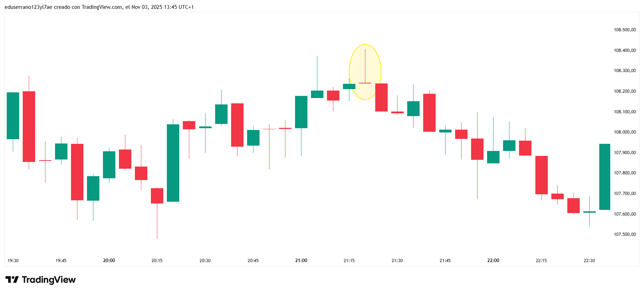Select the 20:00 time axis label
The height and width of the screenshot is (293, 644).
pyautogui.click(x=109, y=261)
